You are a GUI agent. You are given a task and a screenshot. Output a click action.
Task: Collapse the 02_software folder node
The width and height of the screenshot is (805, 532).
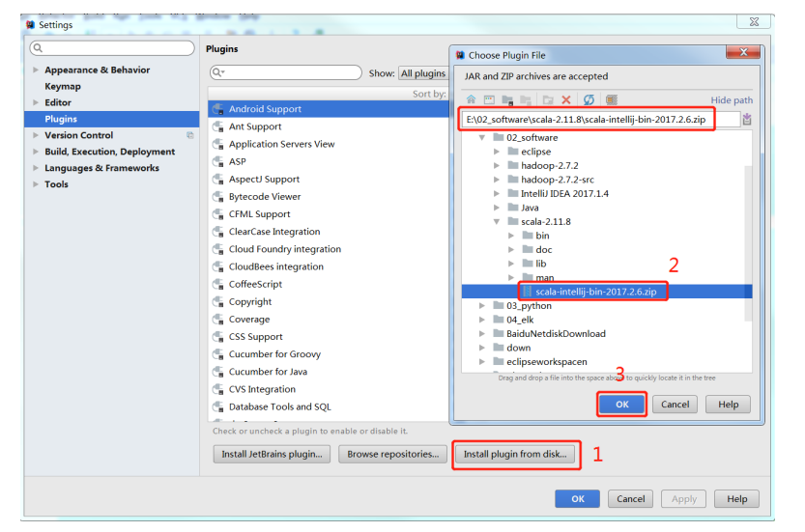coord(481,137)
